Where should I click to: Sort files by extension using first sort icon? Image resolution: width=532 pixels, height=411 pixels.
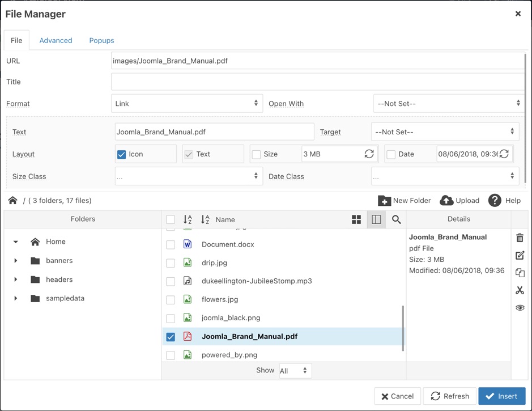[188, 219]
